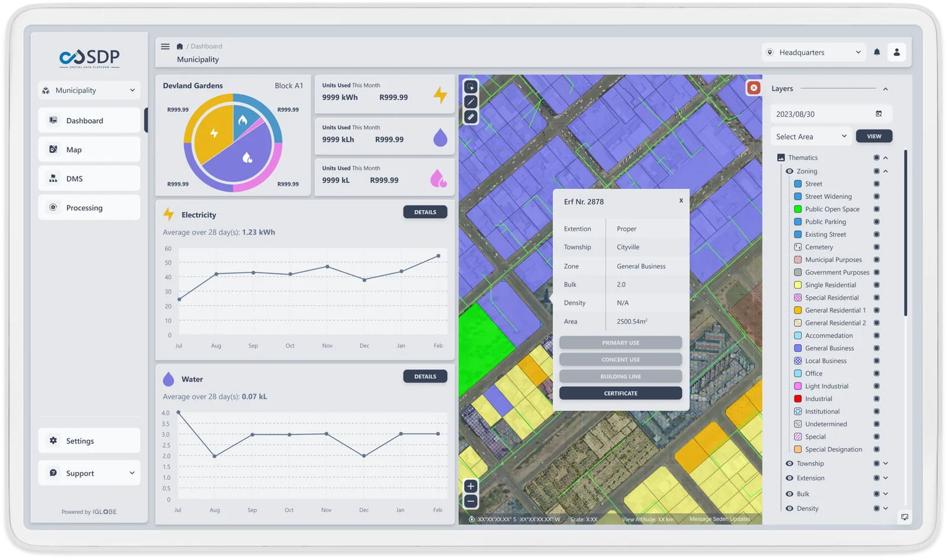Image resolution: width=947 pixels, height=560 pixels.
Task: Click the notification bell icon
Action: click(877, 52)
